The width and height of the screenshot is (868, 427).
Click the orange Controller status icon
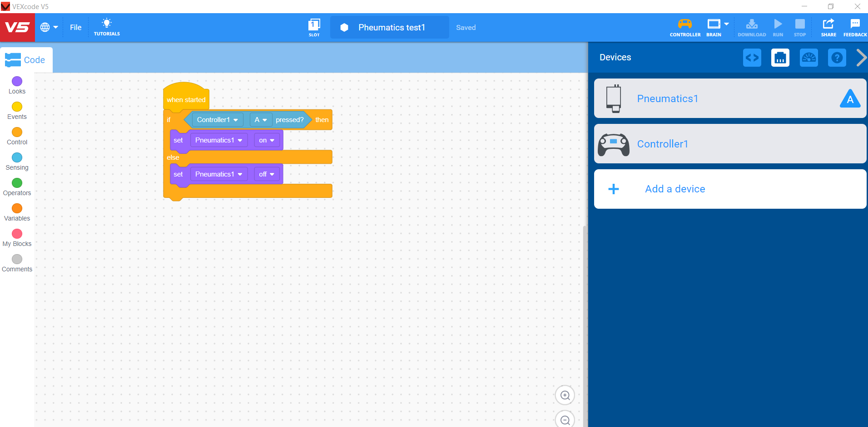coord(685,27)
